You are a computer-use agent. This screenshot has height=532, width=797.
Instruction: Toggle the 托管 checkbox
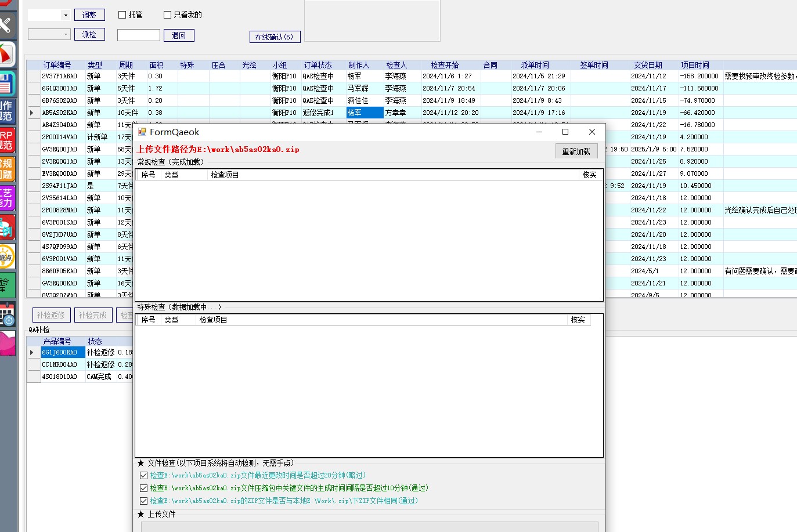click(122, 15)
